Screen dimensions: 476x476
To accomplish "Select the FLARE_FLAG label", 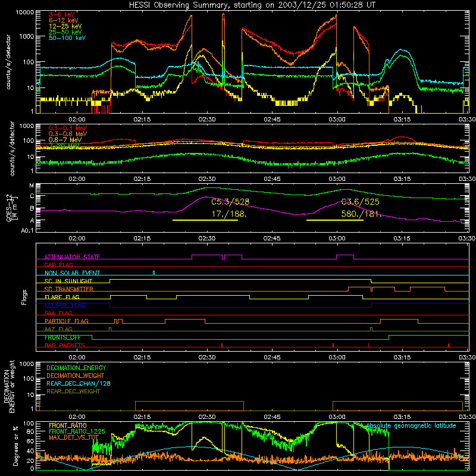I will click(62, 297).
